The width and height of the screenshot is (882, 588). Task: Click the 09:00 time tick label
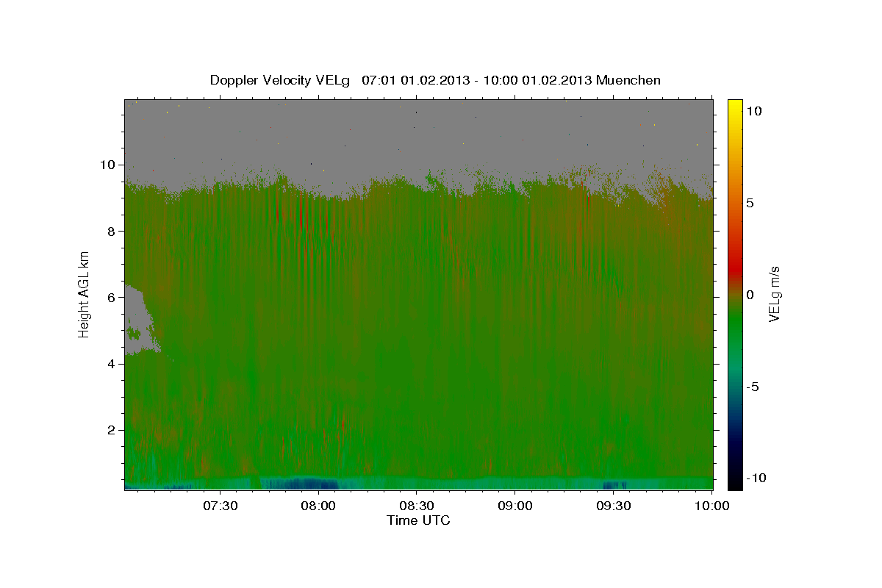pyautogui.click(x=514, y=506)
